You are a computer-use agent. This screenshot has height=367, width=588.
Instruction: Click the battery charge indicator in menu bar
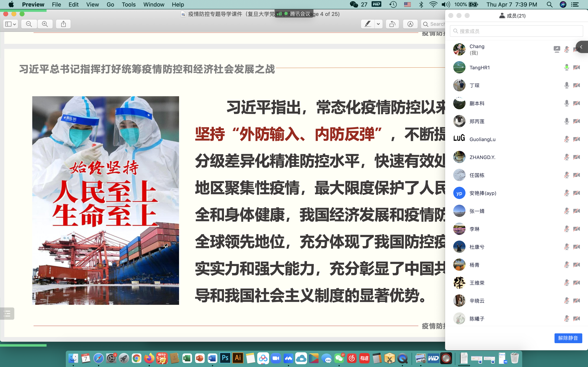point(473,4)
